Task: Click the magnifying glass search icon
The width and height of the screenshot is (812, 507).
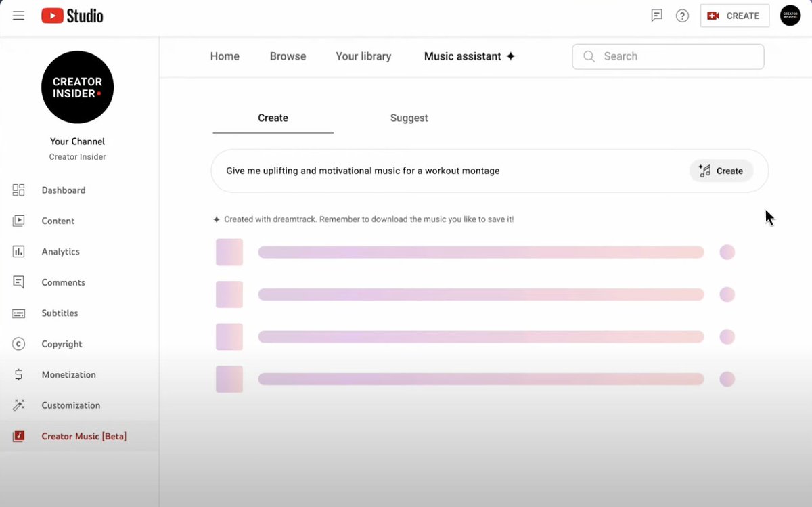Action: pos(589,56)
